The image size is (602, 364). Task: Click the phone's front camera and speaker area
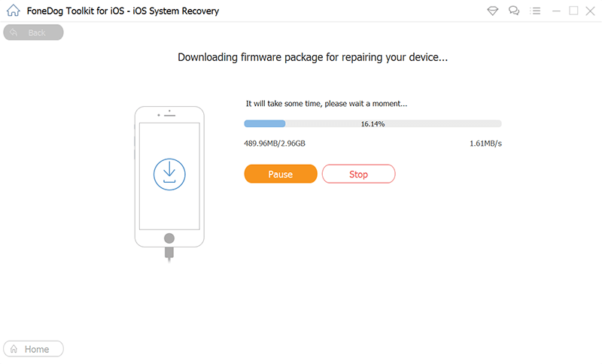pos(169,114)
